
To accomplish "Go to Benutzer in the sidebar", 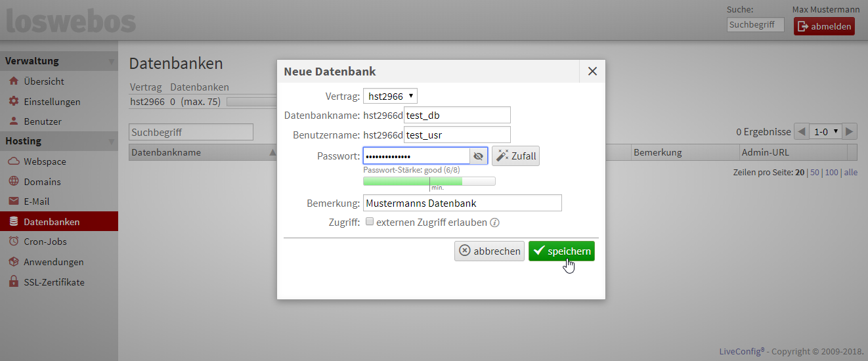I will 43,121.
